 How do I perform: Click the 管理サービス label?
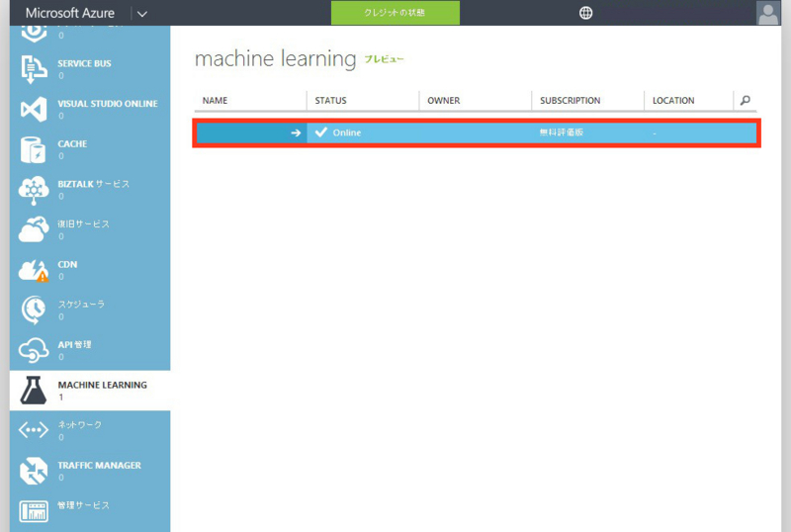point(83,504)
